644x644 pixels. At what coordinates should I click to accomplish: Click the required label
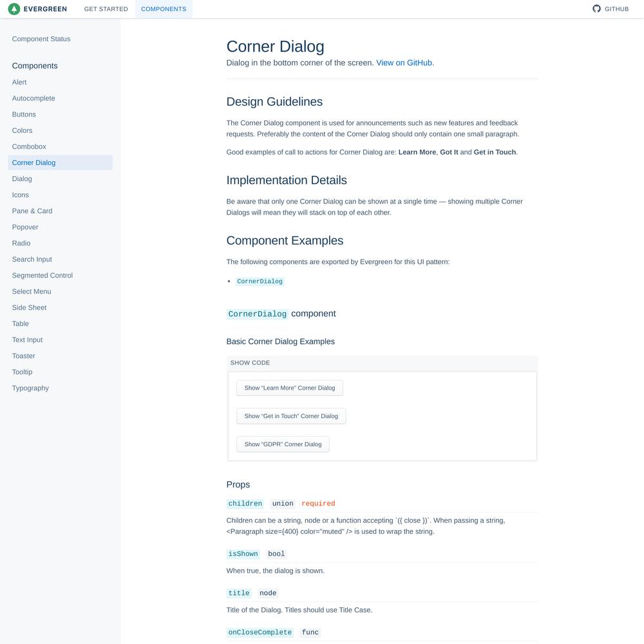click(x=318, y=504)
